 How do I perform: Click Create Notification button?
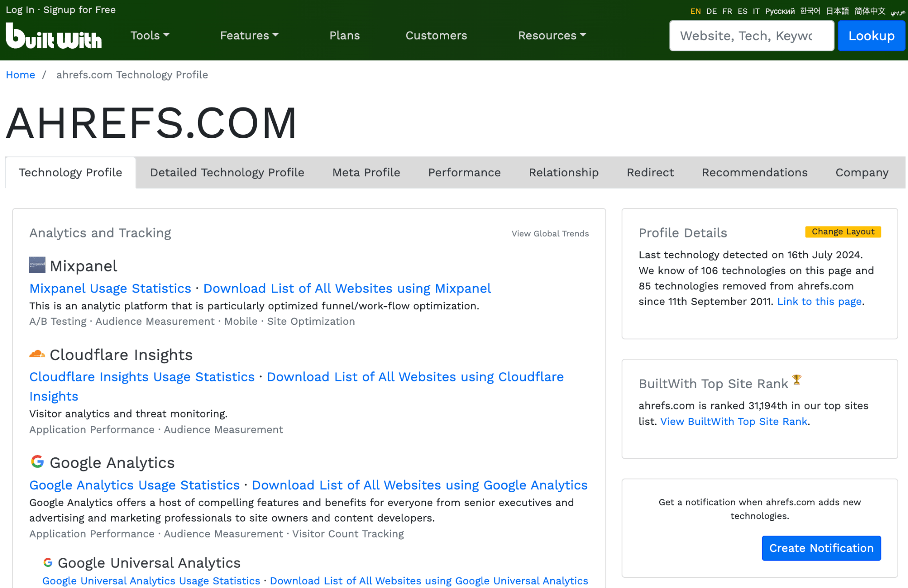pos(821,548)
